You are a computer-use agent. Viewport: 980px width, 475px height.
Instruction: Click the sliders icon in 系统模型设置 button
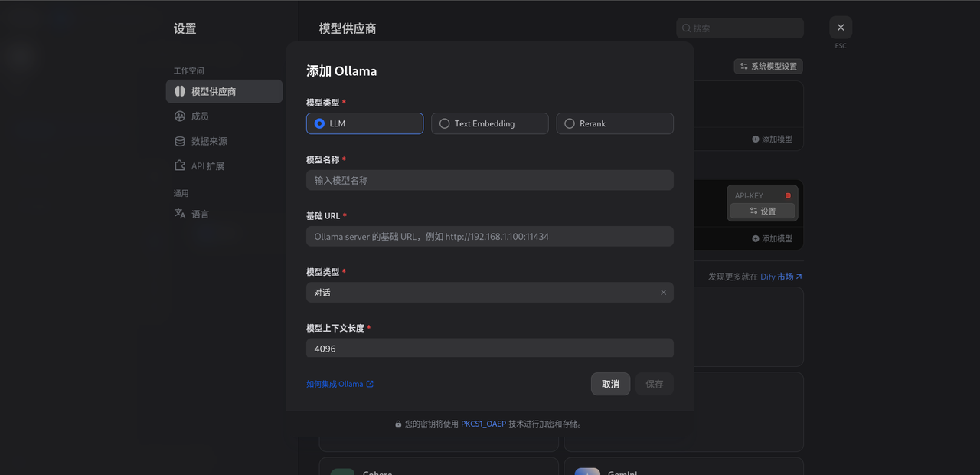[x=744, y=67]
